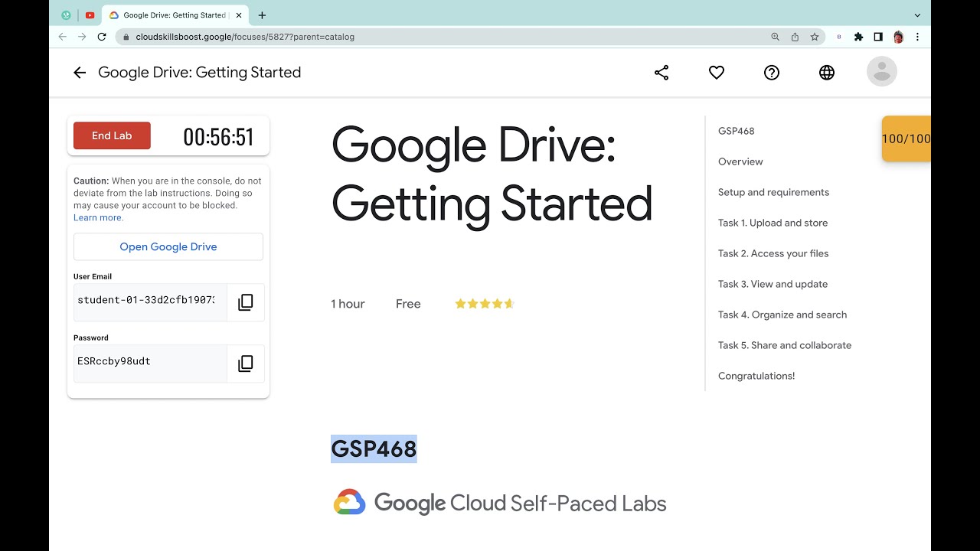Jump to Task 4. Organize and search
The height and width of the screenshot is (551, 980).
(x=782, y=315)
